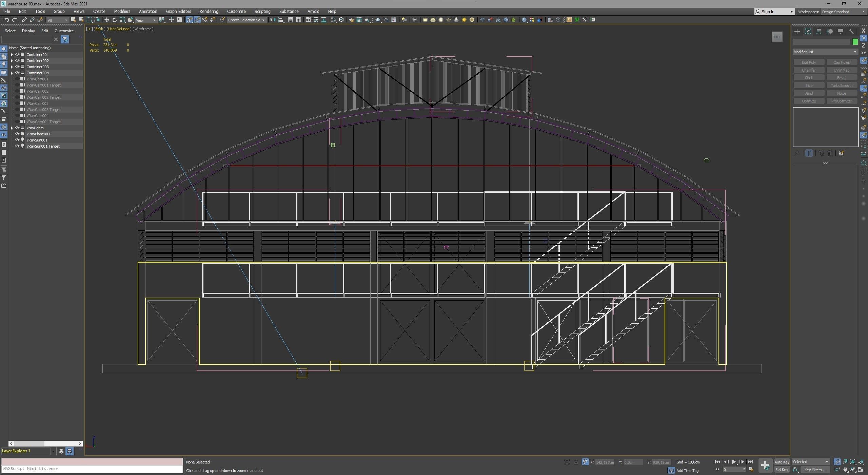Image resolution: width=868 pixels, height=475 pixels.
Task: Activate Select and Rotate tool
Action: (114, 20)
